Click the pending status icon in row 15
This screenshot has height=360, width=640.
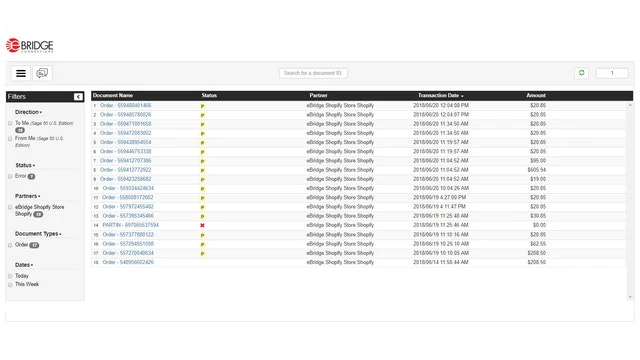[x=202, y=236]
